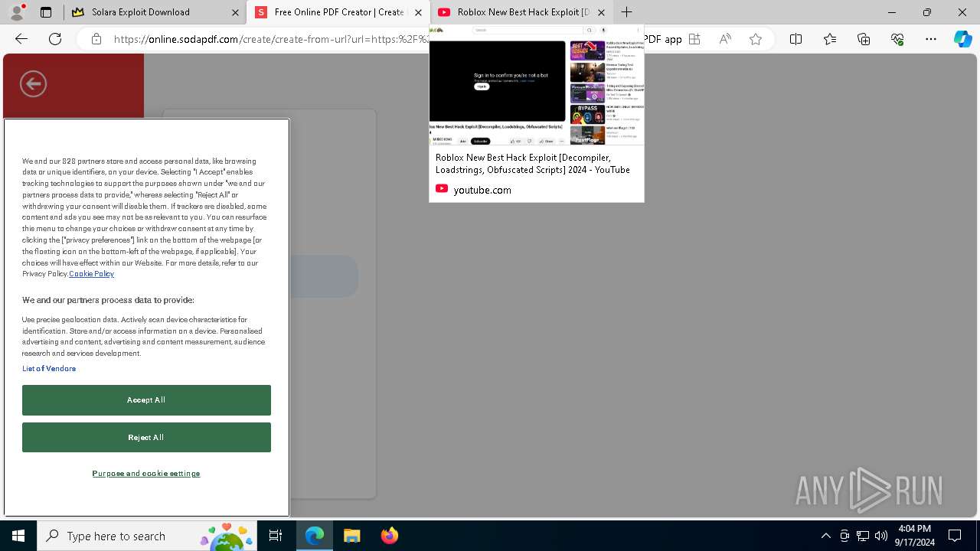980x551 pixels.
Task: Click the YouTube tab preview thumbnail
Action: [537, 85]
